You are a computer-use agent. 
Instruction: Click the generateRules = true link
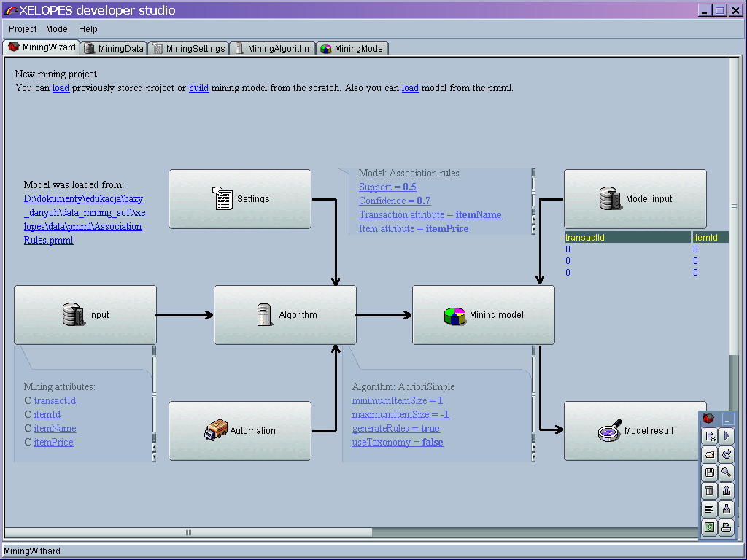pyautogui.click(x=396, y=429)
